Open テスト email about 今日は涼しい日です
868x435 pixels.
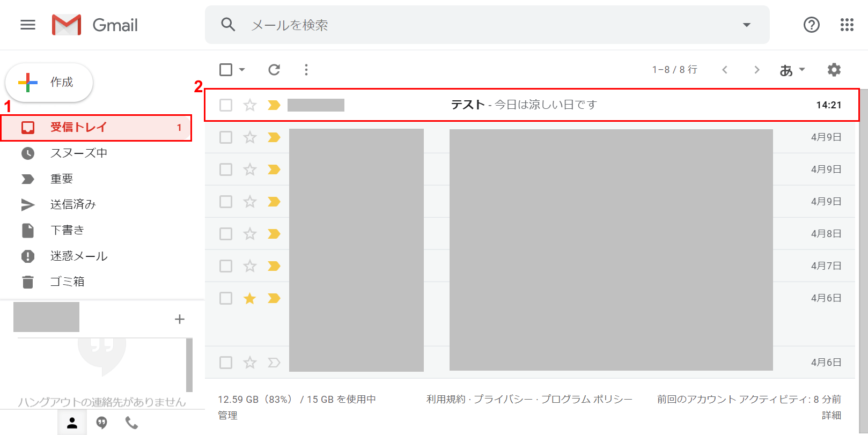pos(532,105)
